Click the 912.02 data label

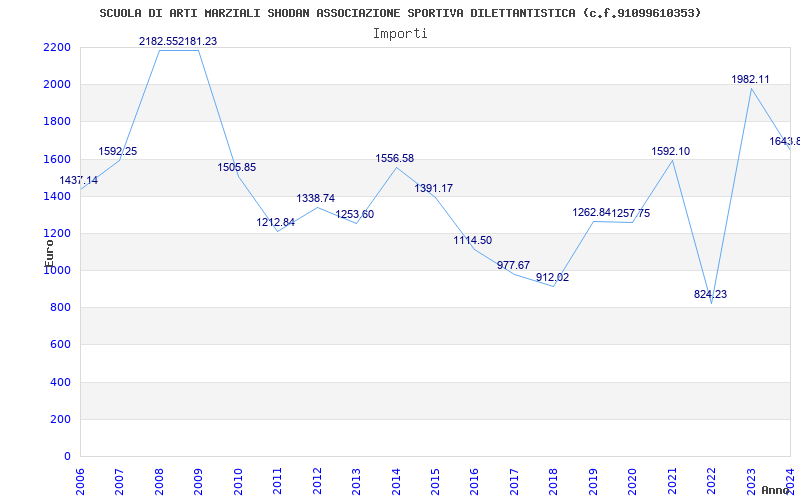pyautogui.click(x=553, y=278)
